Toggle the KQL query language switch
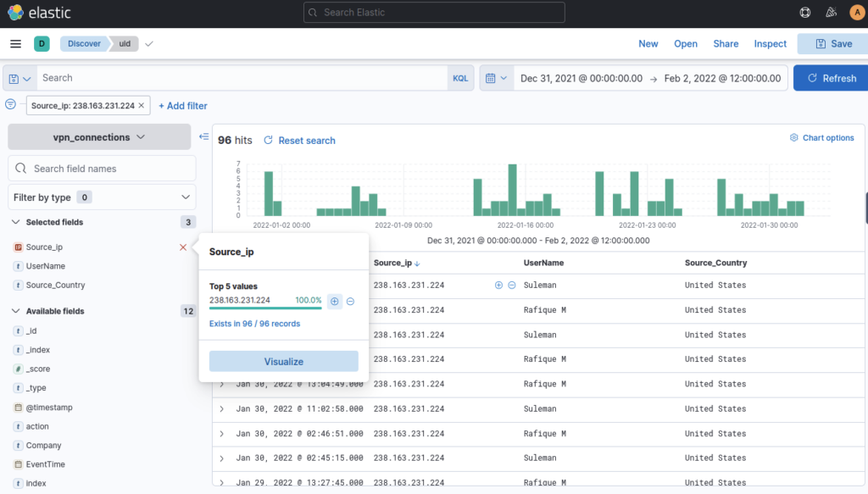868x494 pixels. tap(460, 78)
